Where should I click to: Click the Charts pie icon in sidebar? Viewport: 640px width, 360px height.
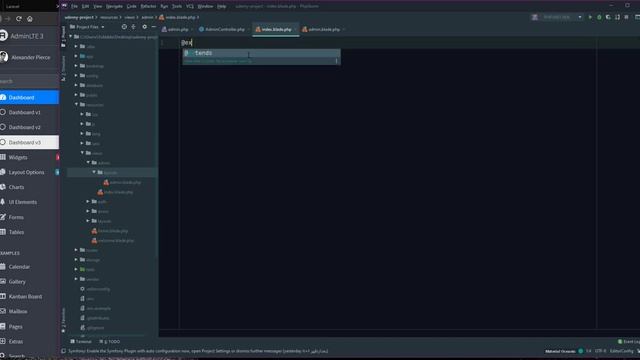click(3, 187)
